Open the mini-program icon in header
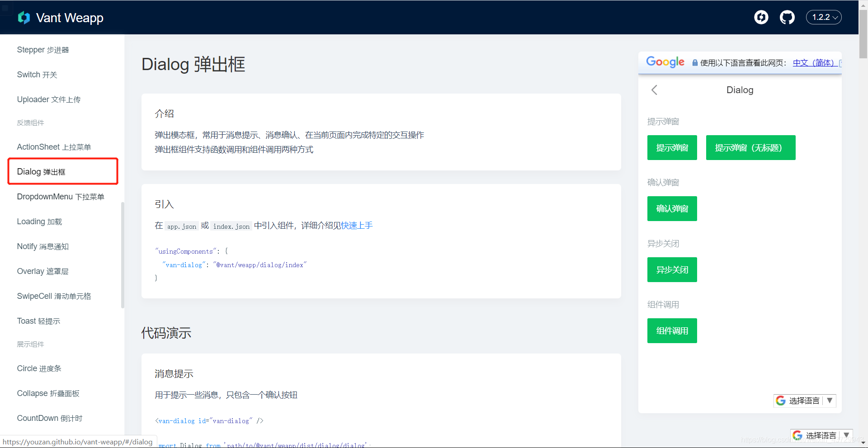This screenshot has height=448, width=868. point(761,17)
